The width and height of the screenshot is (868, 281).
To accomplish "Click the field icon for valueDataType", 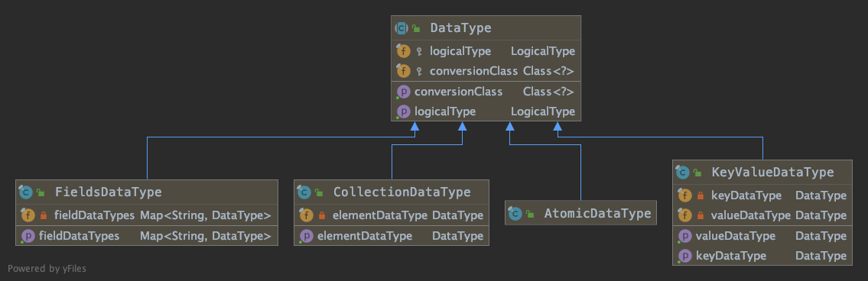I will tap(684, 215).
